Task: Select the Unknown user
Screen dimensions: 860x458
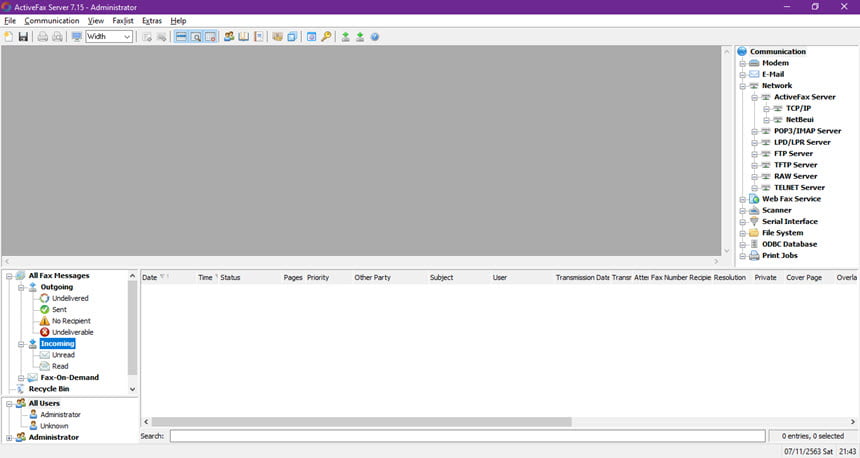Action: pyautogui.click(x=54, y=426)
